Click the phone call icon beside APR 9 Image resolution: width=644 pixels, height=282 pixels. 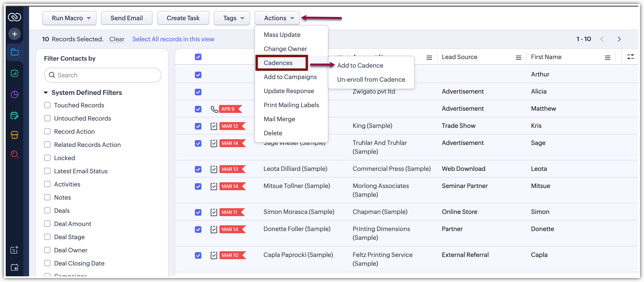coord(214,109)
